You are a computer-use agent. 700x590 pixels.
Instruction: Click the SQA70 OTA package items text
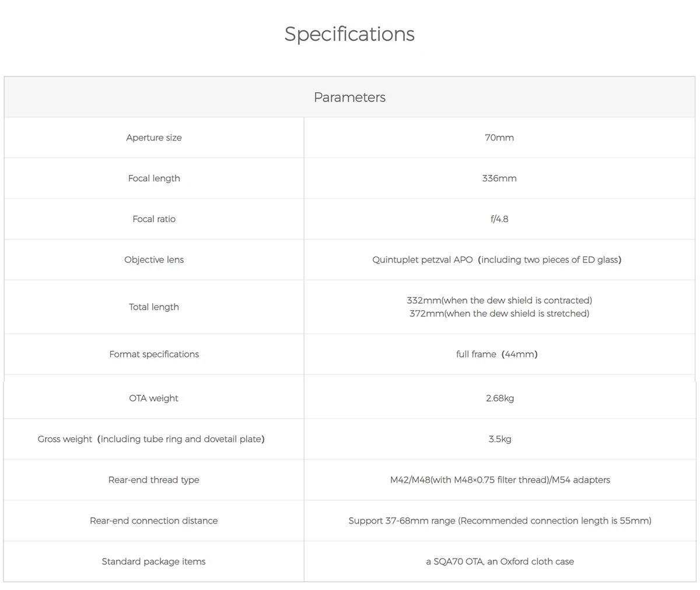500,561
